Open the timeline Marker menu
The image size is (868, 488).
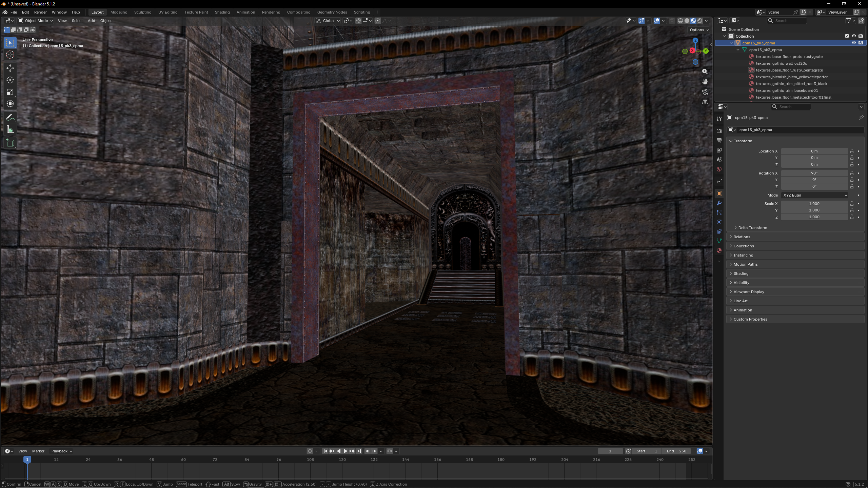tap(38, 451)
